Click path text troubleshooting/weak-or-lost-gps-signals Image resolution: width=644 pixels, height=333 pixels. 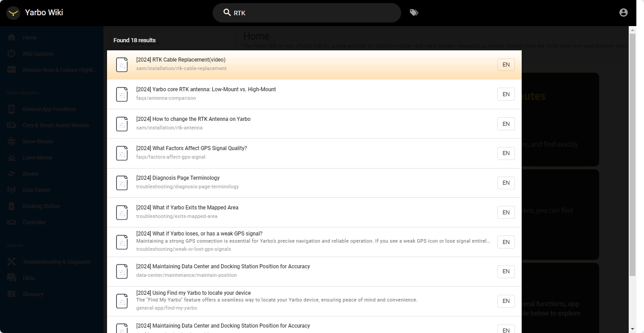tap(183, 249)
